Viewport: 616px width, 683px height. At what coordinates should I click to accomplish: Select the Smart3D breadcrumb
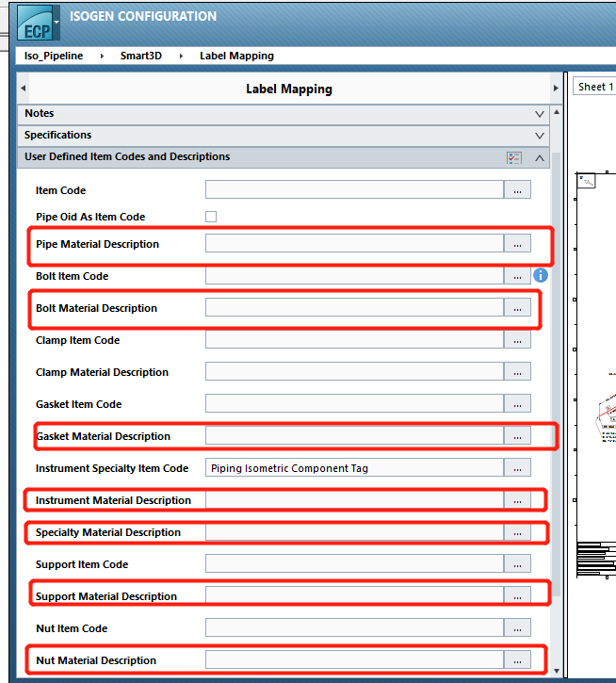(140, 56)
